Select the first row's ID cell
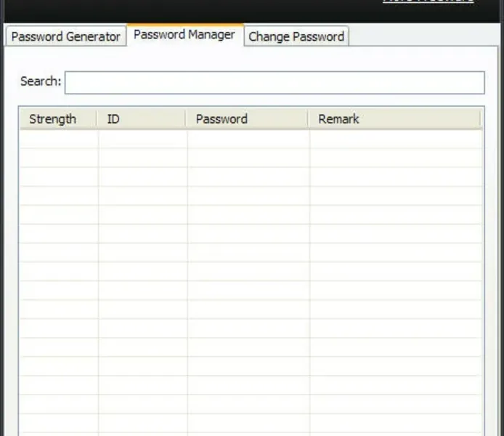Image resolution: width=504 pixels, height=436 pixels. coord(142,140)
